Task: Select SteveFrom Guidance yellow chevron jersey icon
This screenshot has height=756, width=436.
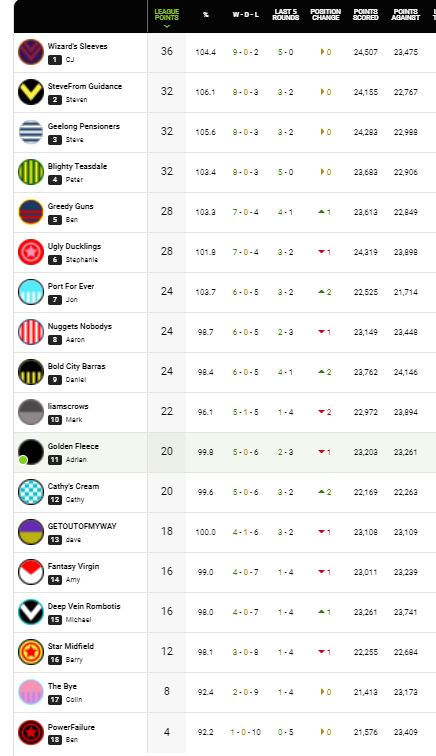Action: pos(31,92)
